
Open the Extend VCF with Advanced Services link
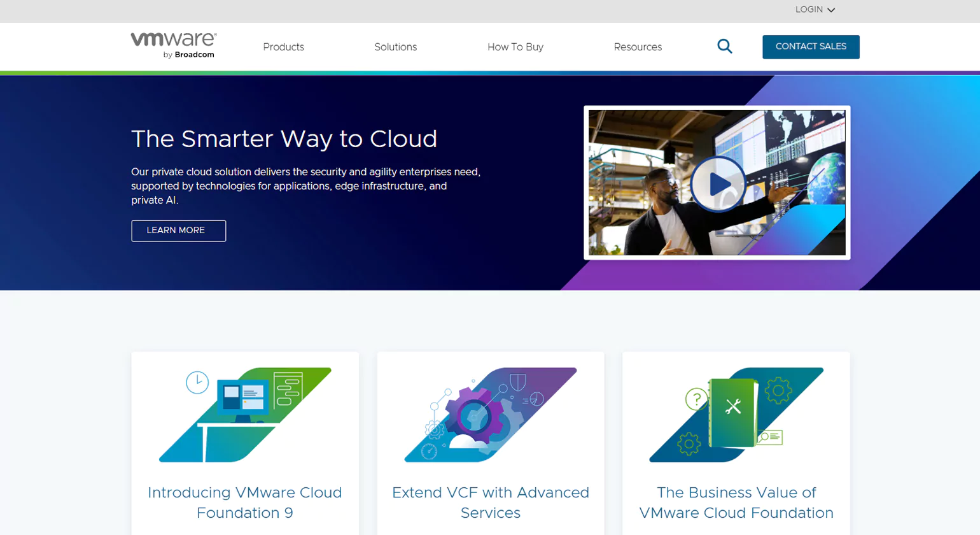tap(490, 502)
